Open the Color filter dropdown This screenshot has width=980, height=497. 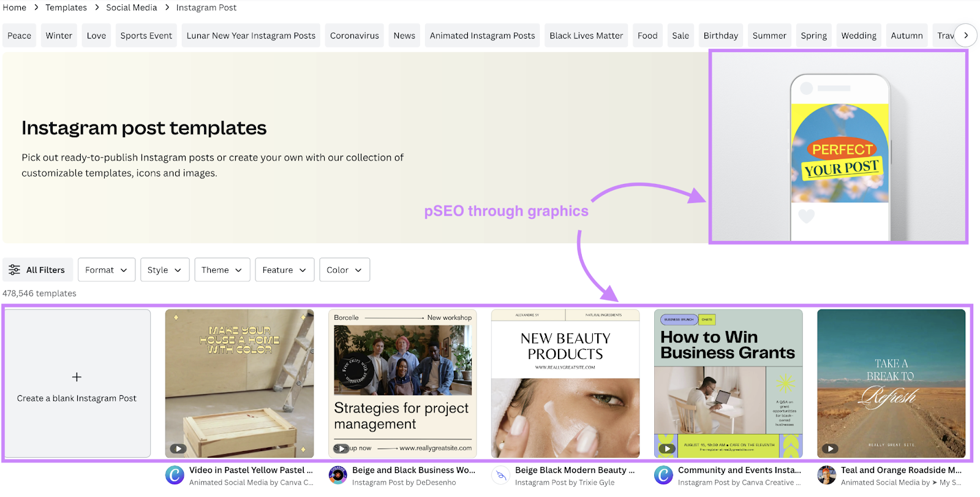tap(344, 270)
